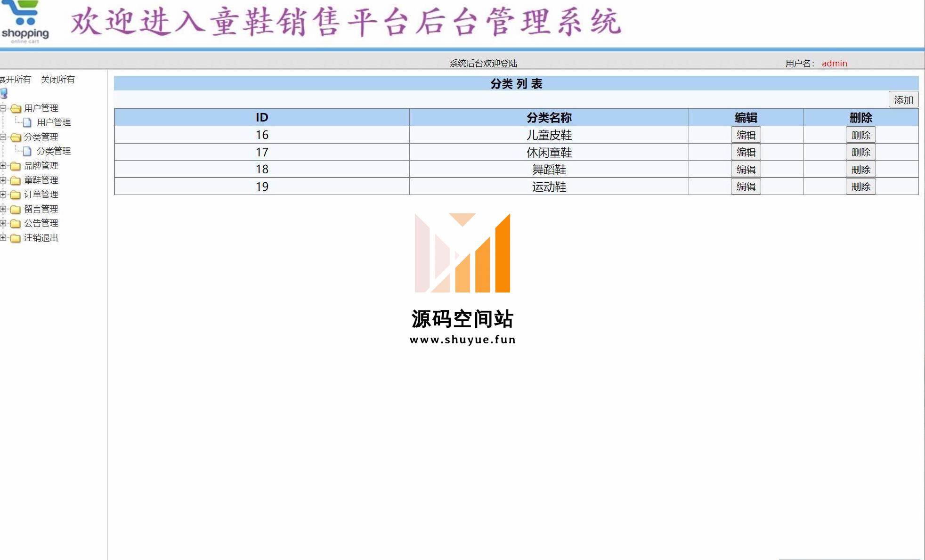Expand the 品牌管理 tree node

[3, 166]
